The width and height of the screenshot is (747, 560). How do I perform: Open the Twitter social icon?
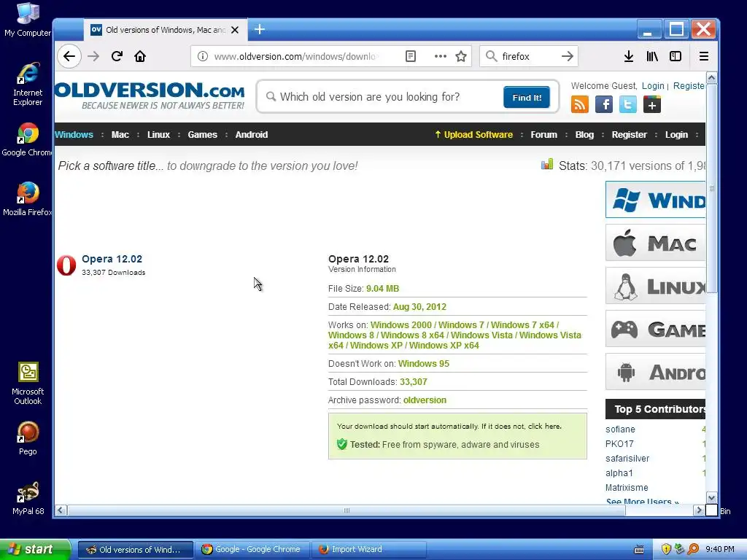pyautogui.click(x=628, y=104)
